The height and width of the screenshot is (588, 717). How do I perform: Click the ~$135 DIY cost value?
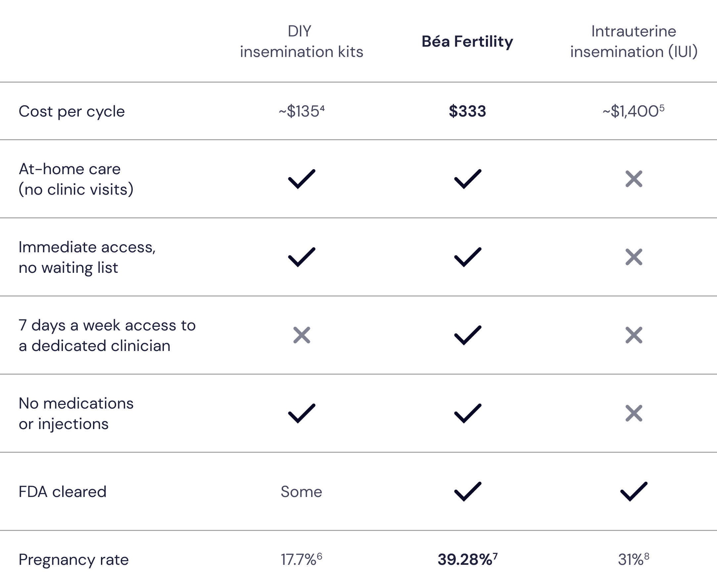point(299,112)
